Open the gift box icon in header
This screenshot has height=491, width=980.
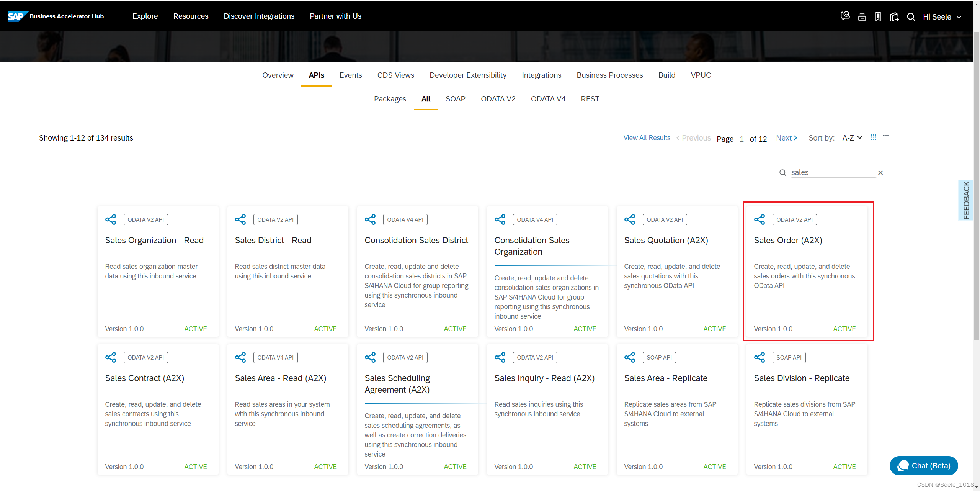(x=862, y=17)
